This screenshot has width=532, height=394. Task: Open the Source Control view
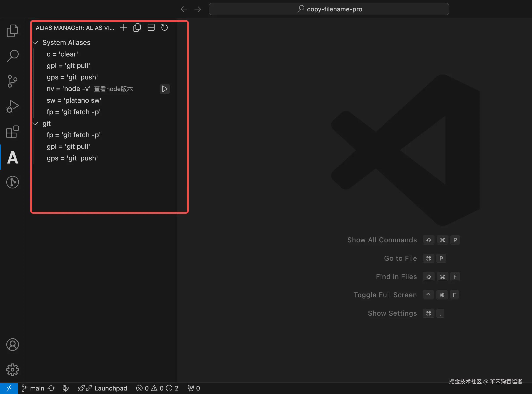point(12,81)
